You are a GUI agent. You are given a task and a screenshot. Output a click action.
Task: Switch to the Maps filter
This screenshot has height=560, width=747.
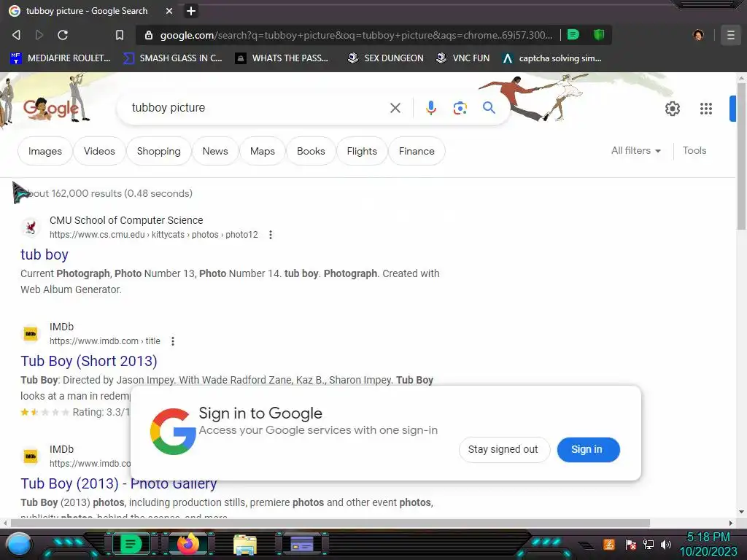pyautogui.click(x=262, y=151)
